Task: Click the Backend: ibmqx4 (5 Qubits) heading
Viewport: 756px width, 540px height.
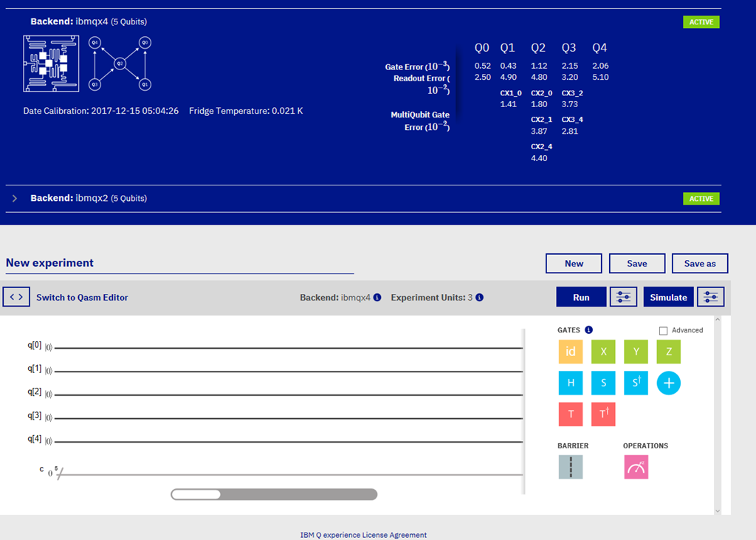Action: coord(89,21)
